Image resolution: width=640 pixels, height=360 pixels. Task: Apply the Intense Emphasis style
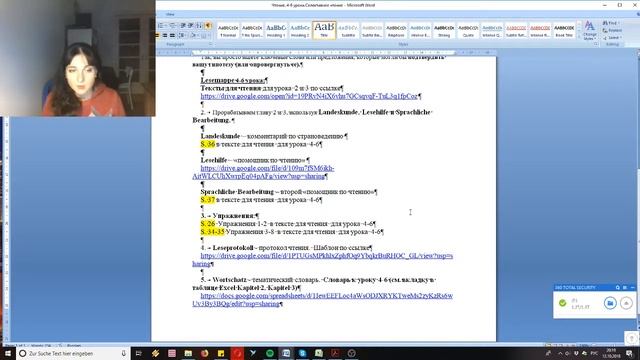420,31
